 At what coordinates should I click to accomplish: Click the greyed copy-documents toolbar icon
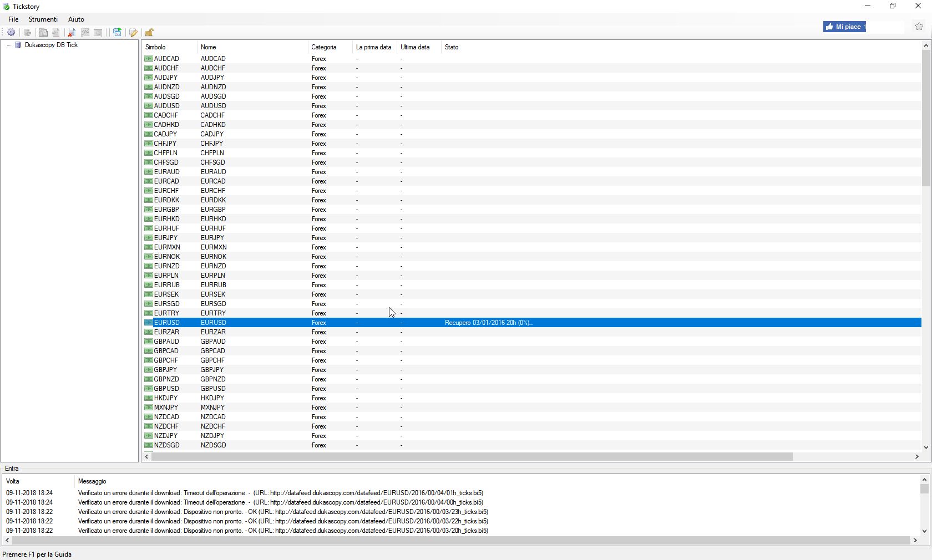43,32
